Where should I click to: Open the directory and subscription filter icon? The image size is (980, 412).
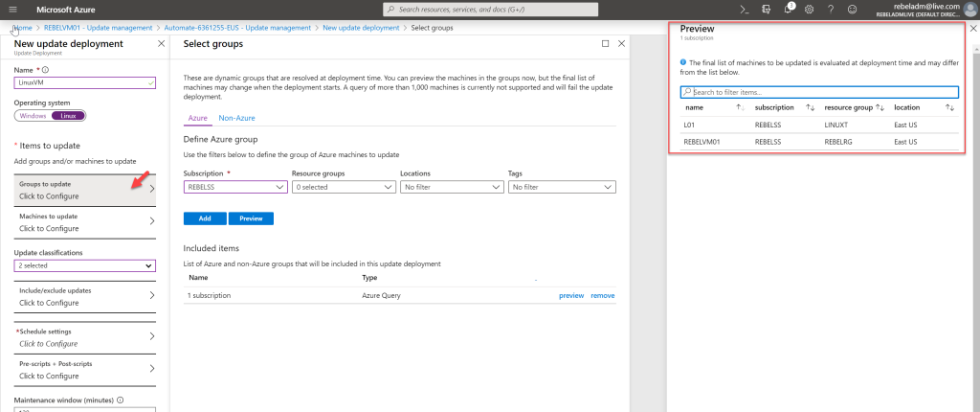click(x=767, y=9)
